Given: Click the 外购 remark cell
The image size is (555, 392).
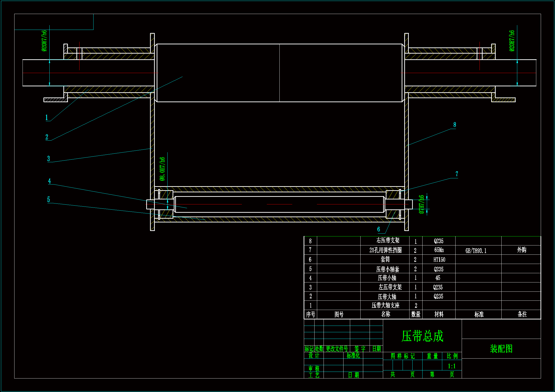Looking at the screenshot, I should pyautogui.click(x=521, y=250).
